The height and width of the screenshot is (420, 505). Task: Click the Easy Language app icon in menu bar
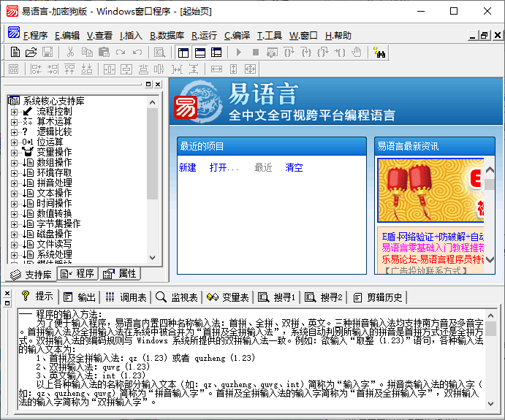pos(14,33)
